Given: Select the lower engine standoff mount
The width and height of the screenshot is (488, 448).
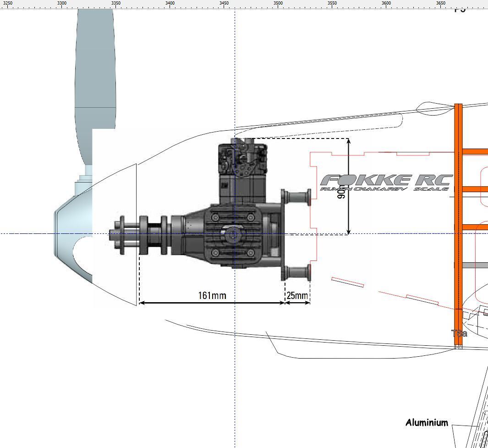Looking at the screenshot, I should (x=297, y=273).
